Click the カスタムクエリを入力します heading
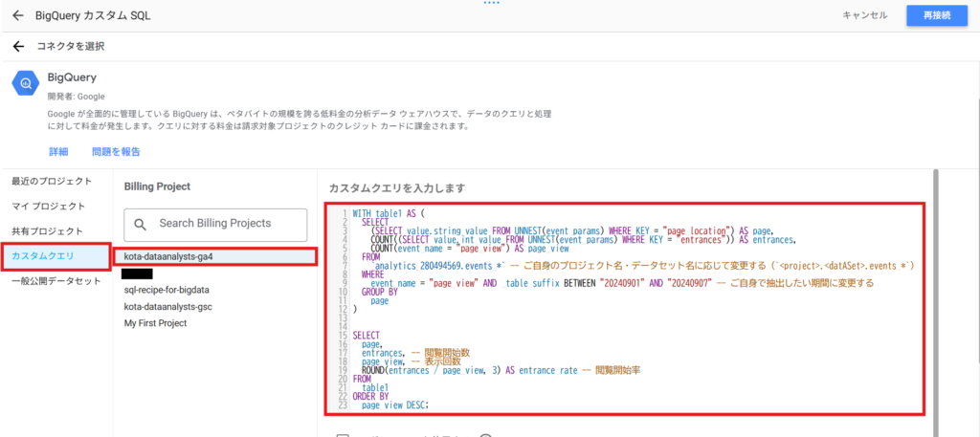This screenshot has width=980, height=437. [396, 188]
